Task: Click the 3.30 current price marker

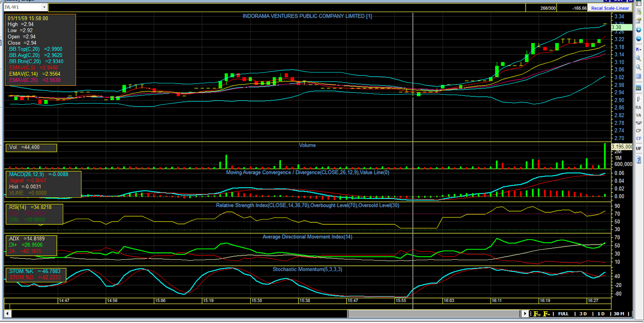Action: [x=621, y=27]
